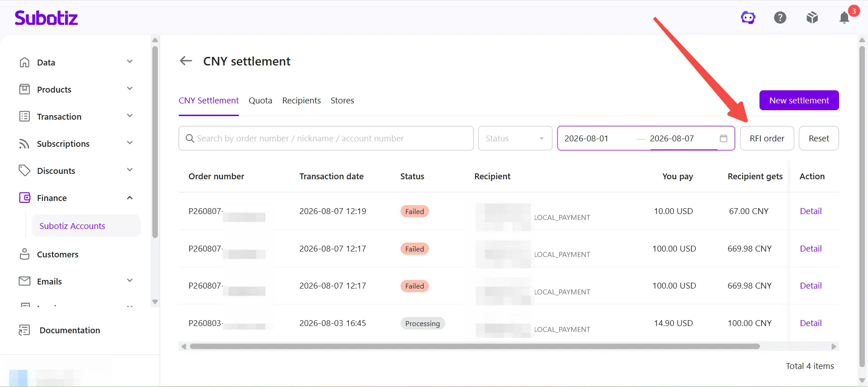This screenshot has height=387, width=868.
Task: Collapse the Finance menu chevron
Action: coord(130,198)
